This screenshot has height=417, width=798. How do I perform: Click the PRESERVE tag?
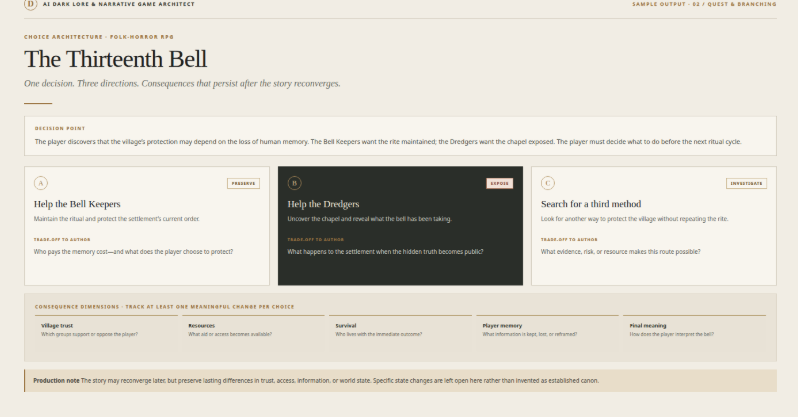(243, 183)
